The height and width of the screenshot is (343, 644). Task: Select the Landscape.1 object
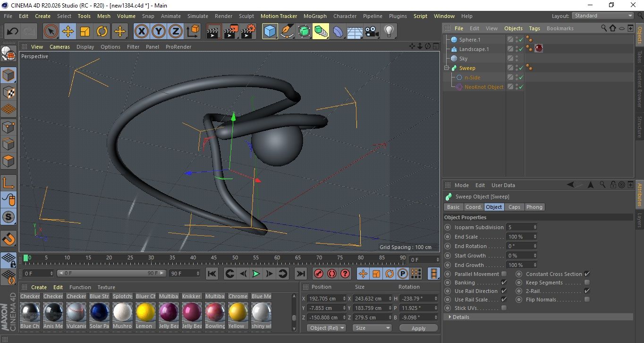point(474,49)
